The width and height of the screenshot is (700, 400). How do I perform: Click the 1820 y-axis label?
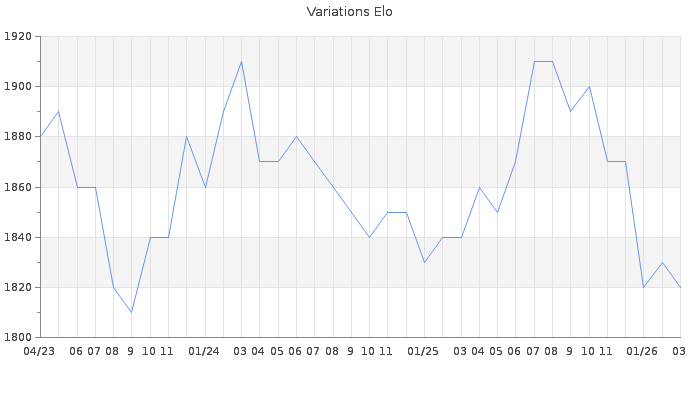click(18, 287)
